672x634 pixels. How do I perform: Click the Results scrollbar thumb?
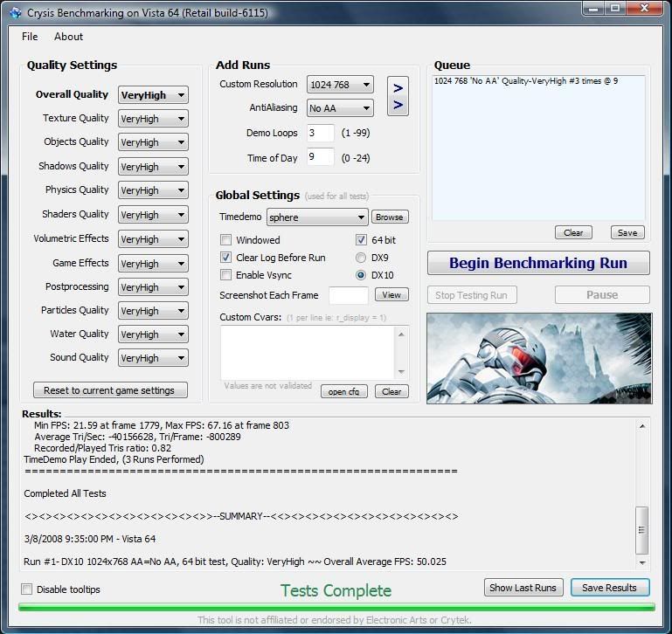(x=641, y=530)
